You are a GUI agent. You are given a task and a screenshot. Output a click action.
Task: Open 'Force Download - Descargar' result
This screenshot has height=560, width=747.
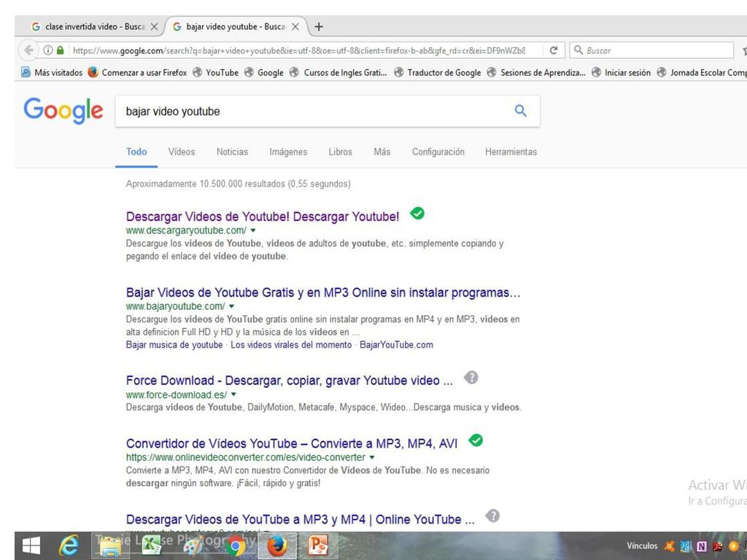tap(289, 381)
